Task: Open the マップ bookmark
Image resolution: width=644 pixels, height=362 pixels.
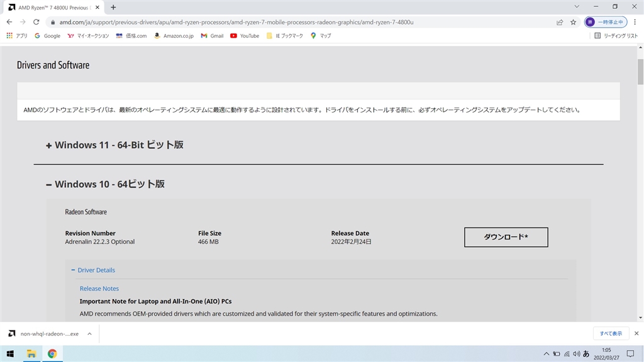Action: pos(321,36)
